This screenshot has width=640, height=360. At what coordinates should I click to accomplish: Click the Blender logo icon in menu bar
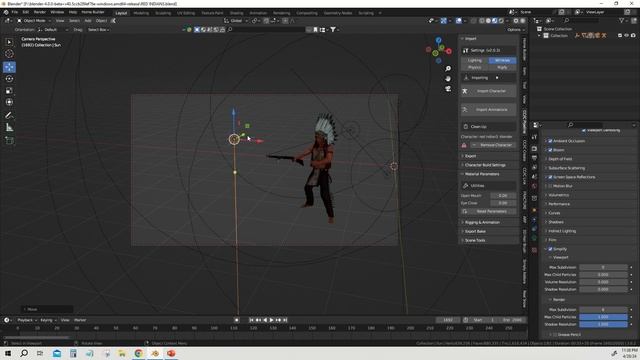coord(6,12)
